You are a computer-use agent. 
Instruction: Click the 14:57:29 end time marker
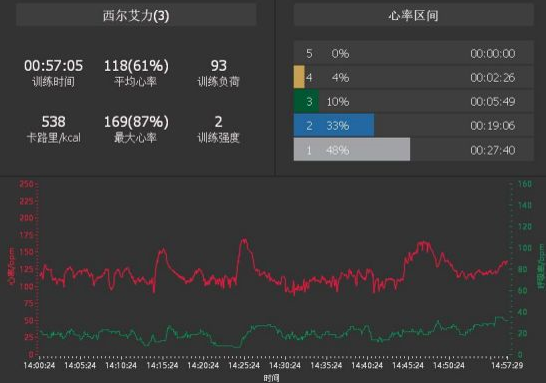coord(507,365)
